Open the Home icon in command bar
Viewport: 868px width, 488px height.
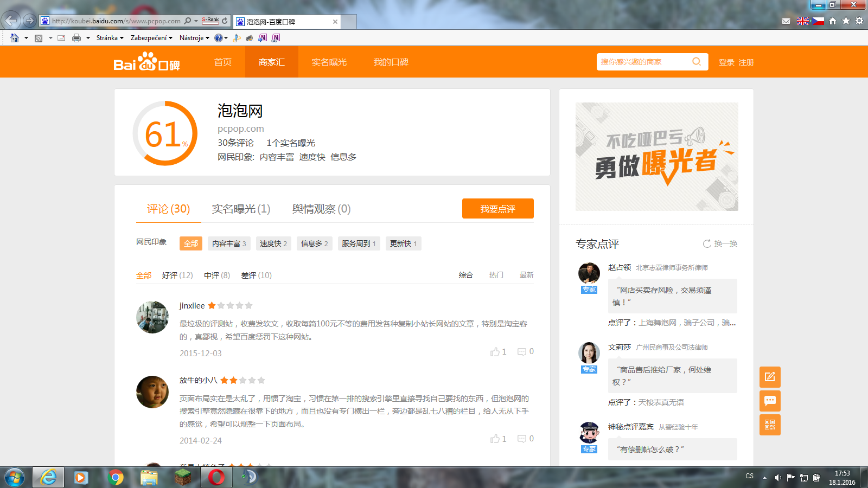pos(15,38)
